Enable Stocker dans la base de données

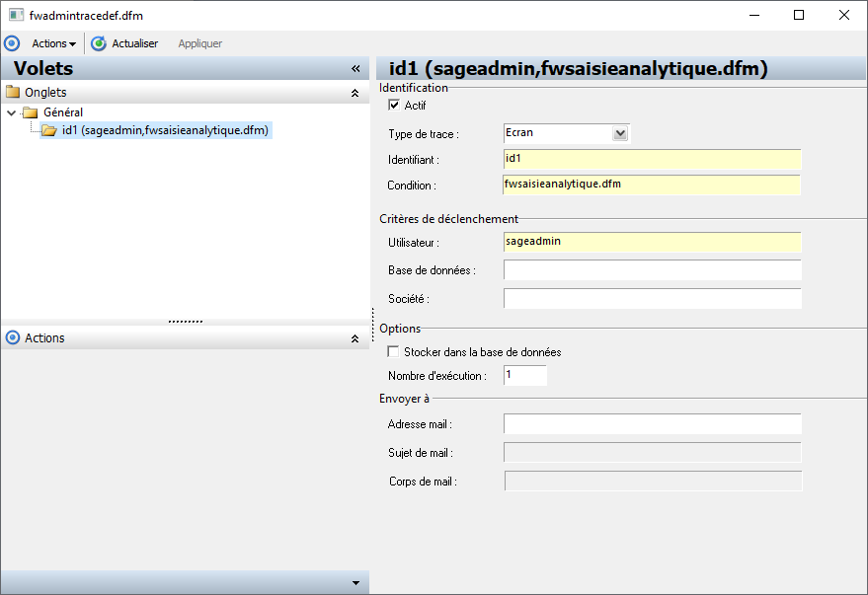(x=393, y=351)
